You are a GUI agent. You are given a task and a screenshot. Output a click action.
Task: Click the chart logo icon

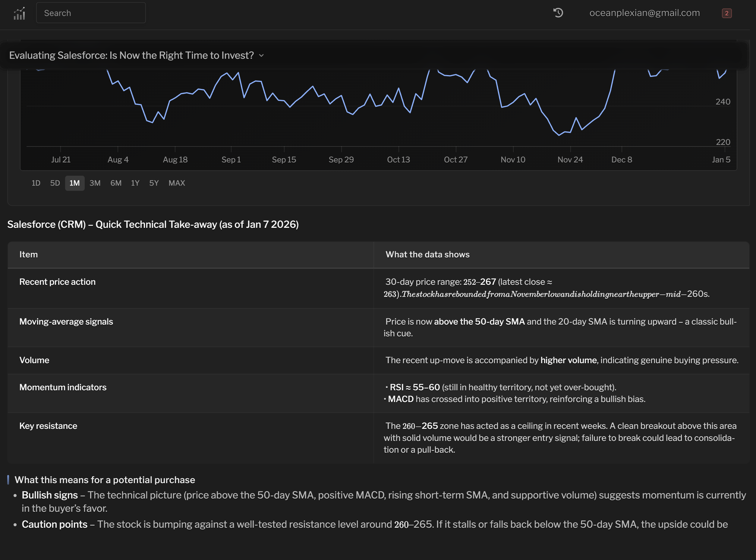coord(19,14)
